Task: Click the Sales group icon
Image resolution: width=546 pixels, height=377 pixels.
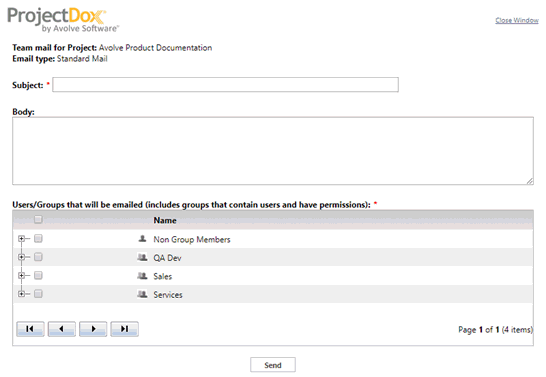Action: (142, 276)
